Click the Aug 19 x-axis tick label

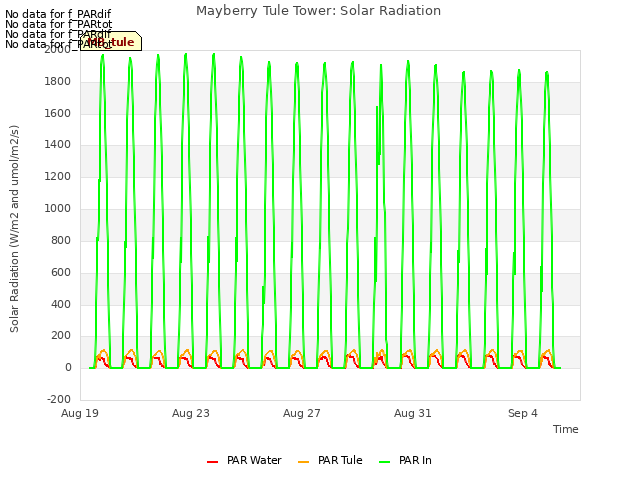tap(80, 413)
